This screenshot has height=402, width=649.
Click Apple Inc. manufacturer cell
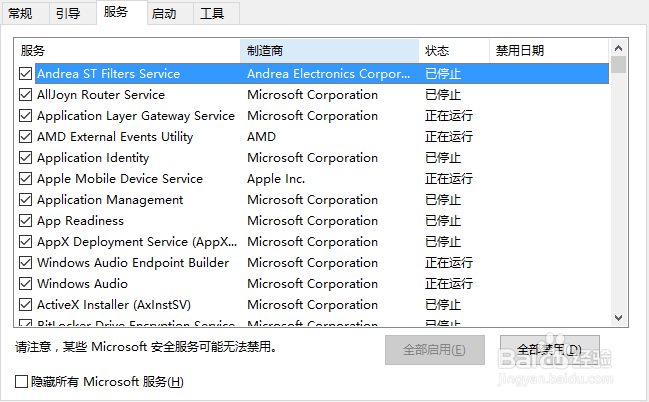tap(276, 179)
